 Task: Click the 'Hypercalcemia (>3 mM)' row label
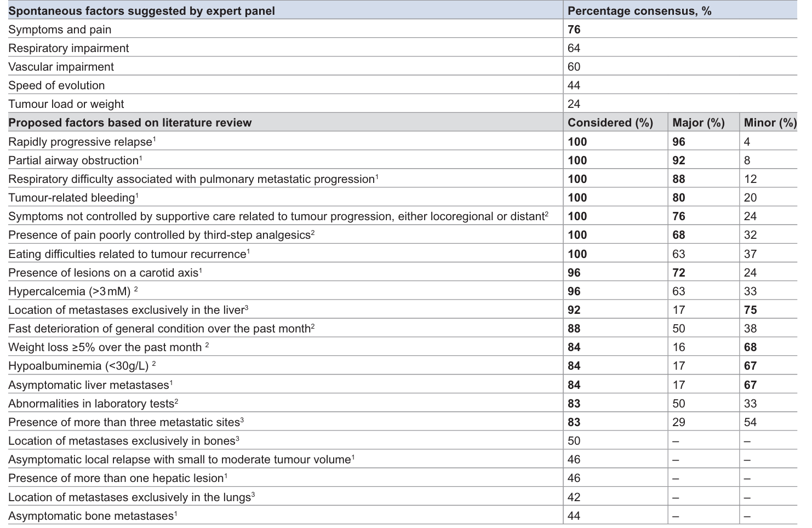point(70,291)
